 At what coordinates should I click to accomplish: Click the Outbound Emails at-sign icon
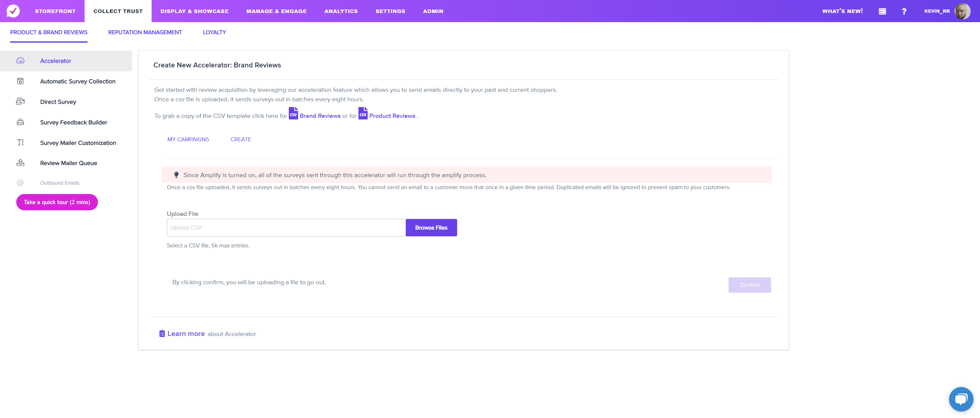20,183
